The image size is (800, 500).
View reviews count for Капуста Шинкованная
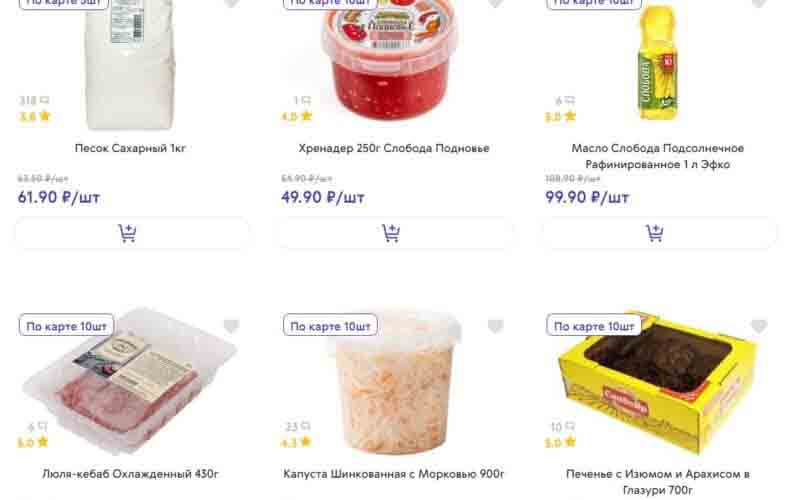pyautogui.click(x=298, y=427)
